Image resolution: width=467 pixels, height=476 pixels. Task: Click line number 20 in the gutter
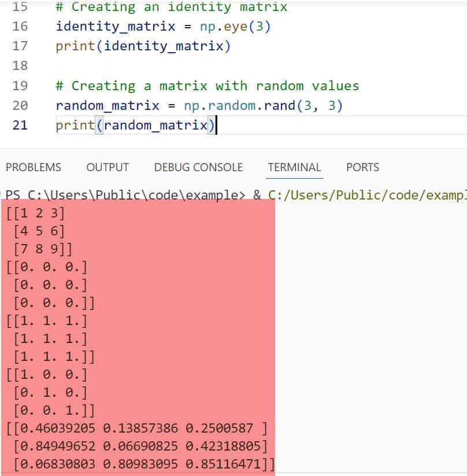[x=20, y=105]
